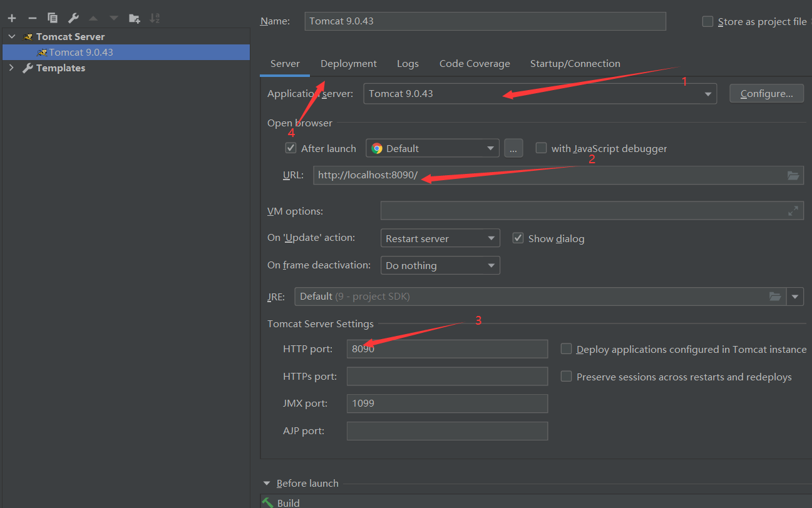This screenshot has width=812, height=508.
Task: Click the Name input field
Action: click(x=485, y=21)
